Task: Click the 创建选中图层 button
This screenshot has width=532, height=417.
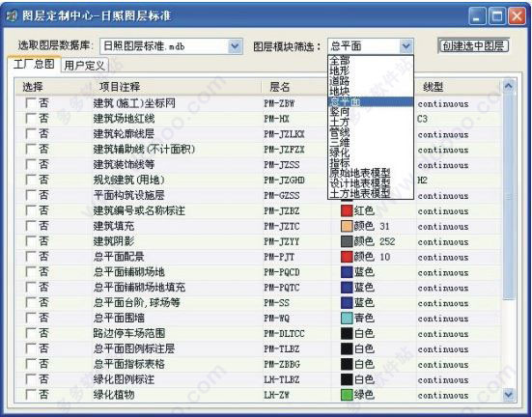Action: [x=473, y=45]
